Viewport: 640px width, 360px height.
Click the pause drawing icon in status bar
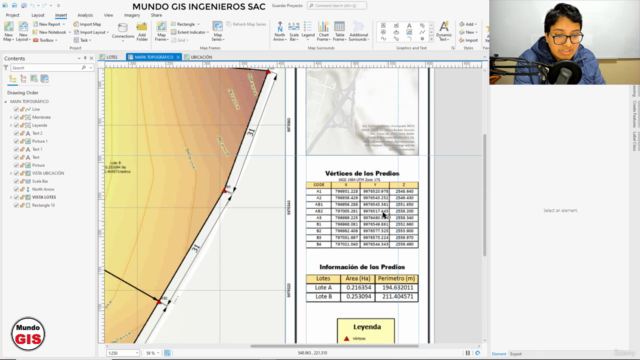[468, 353]
